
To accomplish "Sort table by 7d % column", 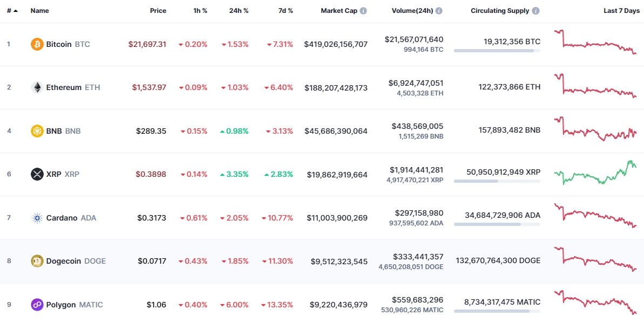I will 285,11.
